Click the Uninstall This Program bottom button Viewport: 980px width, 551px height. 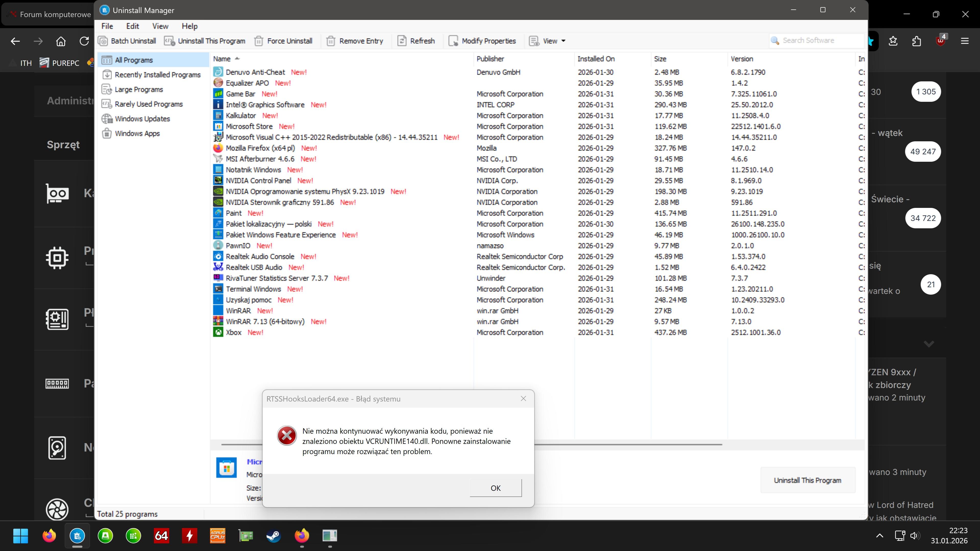pos(807,480)
